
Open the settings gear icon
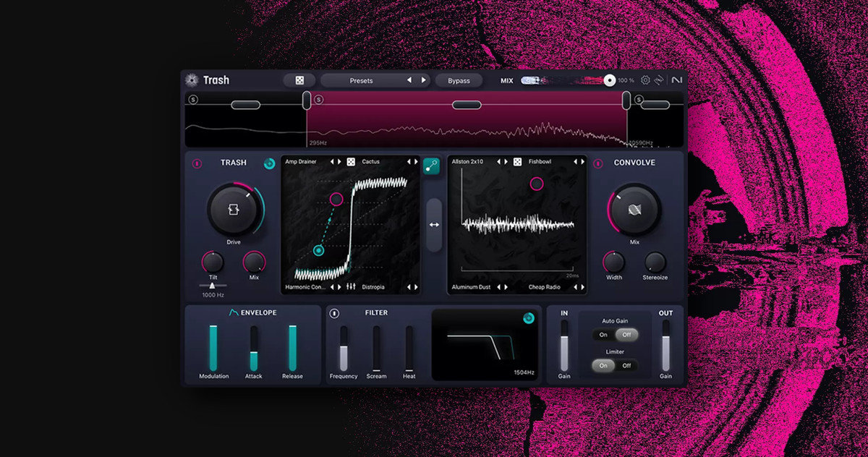click(645, 80)
